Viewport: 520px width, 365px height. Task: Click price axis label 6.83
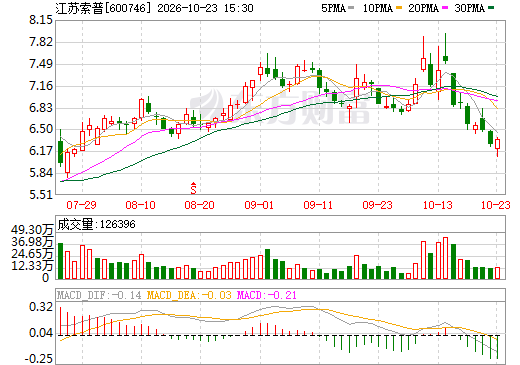tap(41, 108)
